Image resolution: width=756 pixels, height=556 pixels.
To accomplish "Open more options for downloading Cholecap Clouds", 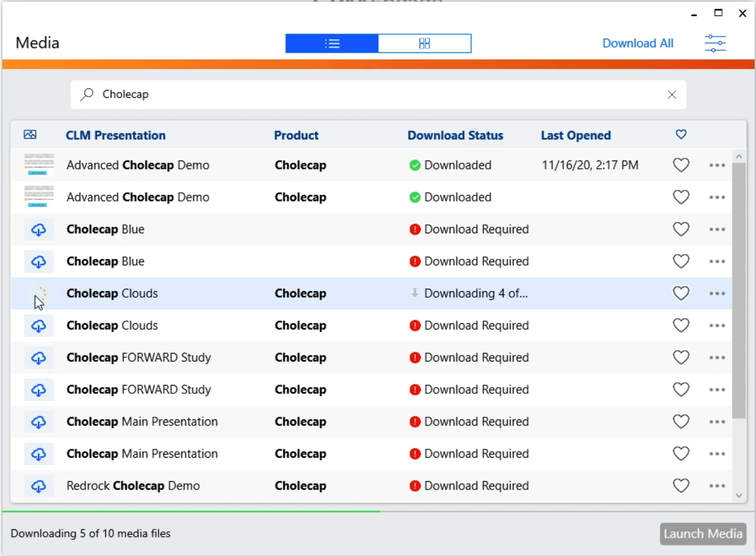I will click(x=717, y=293).
